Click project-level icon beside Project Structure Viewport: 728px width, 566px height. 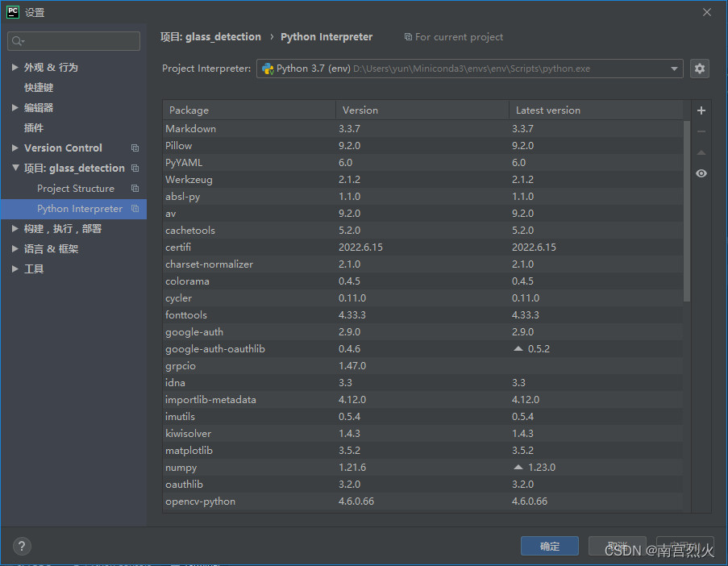[135, 189]
